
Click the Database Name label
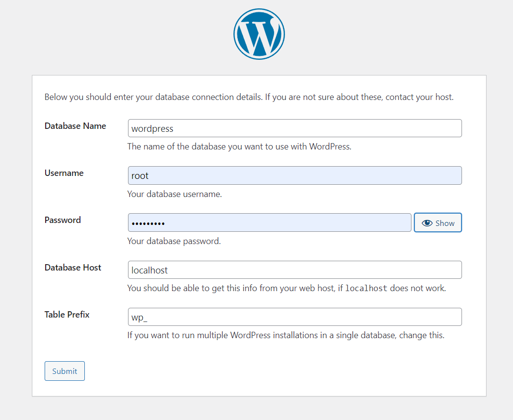[x=75, y=126]
